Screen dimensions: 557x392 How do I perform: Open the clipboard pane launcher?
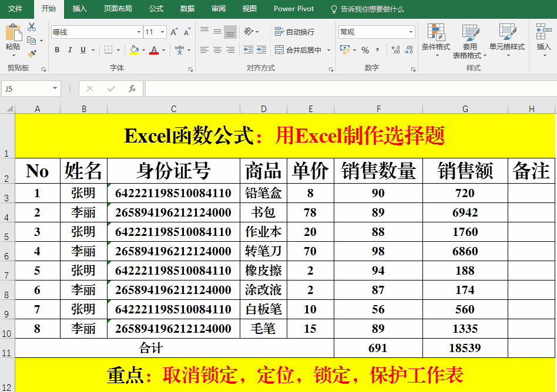coord(43,69)
